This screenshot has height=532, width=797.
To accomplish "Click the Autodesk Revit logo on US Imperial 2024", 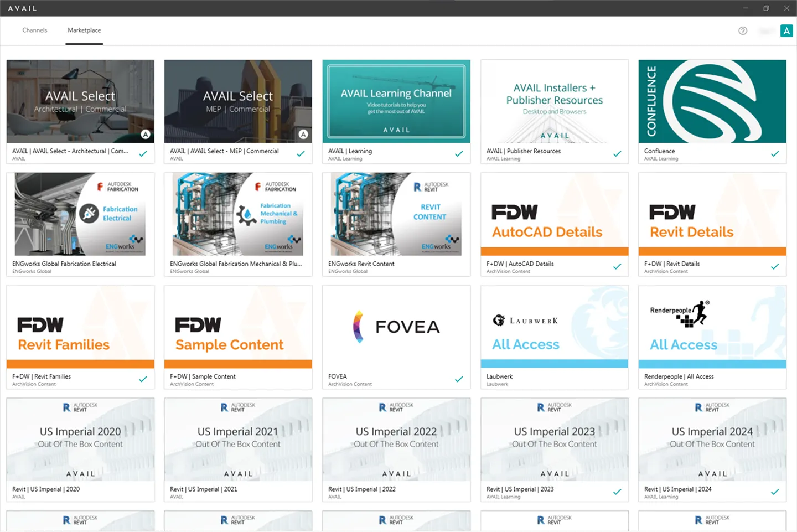I will point(712,407).
